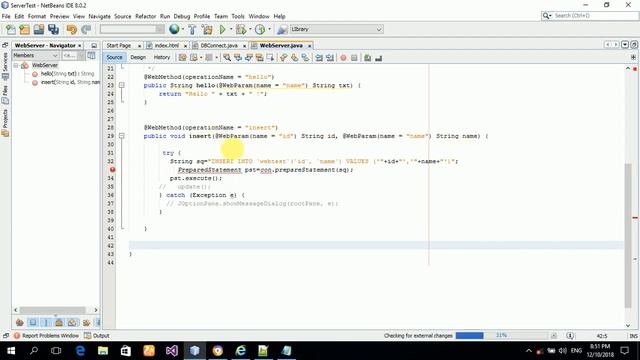Select hello(String txt) in Navigator
640x360 pixels.
click(67, 74)
